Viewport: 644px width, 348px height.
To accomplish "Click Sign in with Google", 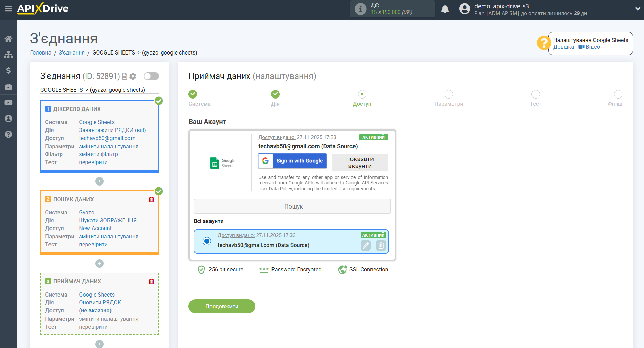I will pos(292,161).
